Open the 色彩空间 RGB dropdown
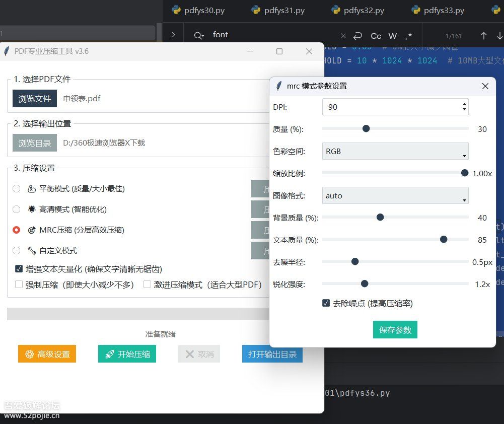The width and height of the screenshot is (504, 424). click(x=395, y=151)
